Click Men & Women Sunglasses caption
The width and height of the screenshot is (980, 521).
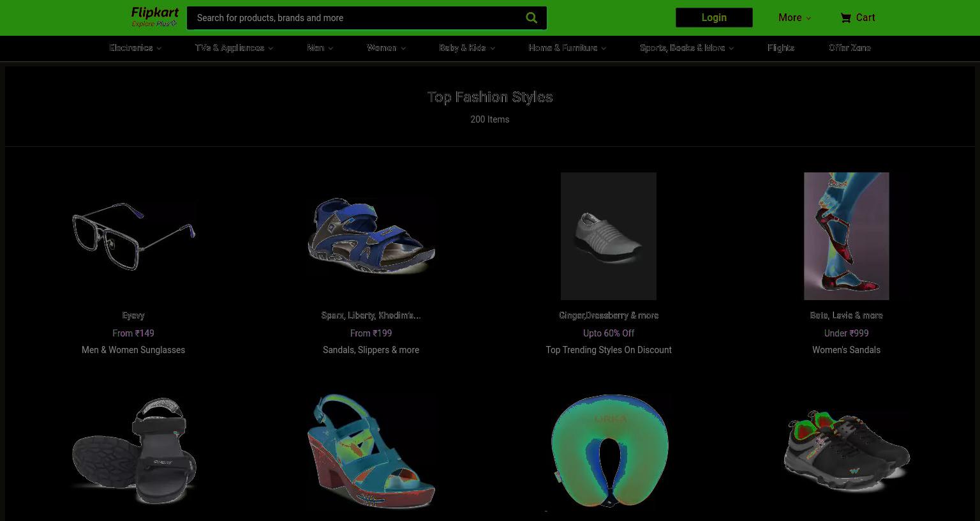(133, 350)
